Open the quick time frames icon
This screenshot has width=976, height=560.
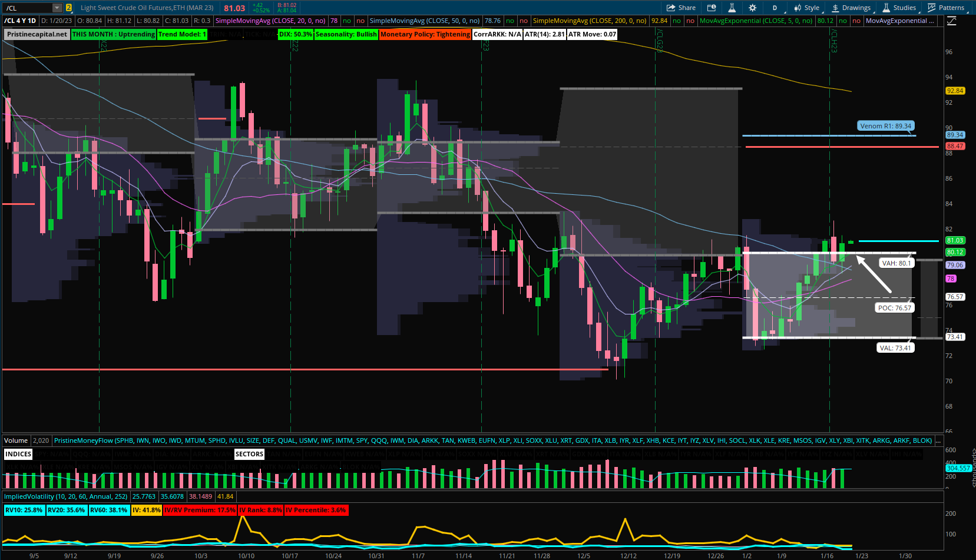point(712,8)
